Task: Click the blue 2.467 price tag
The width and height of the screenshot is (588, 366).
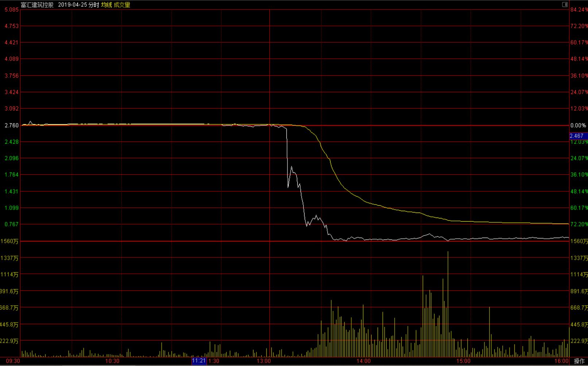Action: point(577,136)
